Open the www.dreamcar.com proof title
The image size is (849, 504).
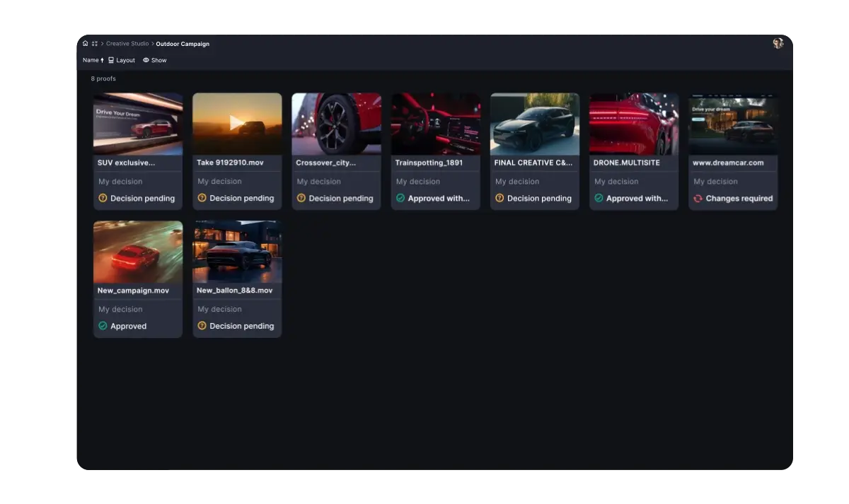click(x=728, y=163)
